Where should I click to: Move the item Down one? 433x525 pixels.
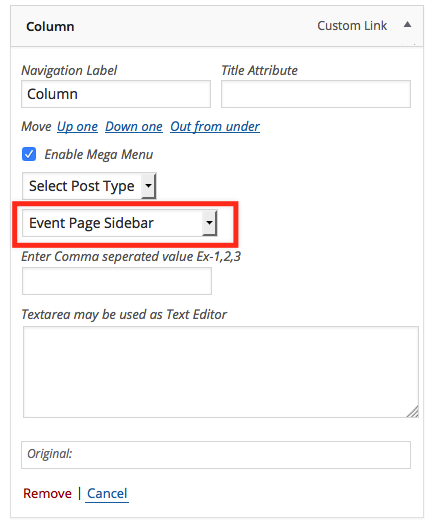[x=134, y=127]
